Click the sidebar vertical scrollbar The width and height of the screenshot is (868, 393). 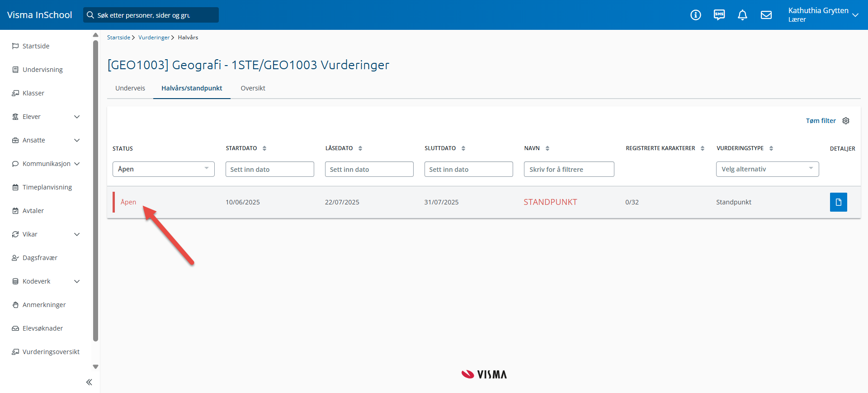coord(95,191)
